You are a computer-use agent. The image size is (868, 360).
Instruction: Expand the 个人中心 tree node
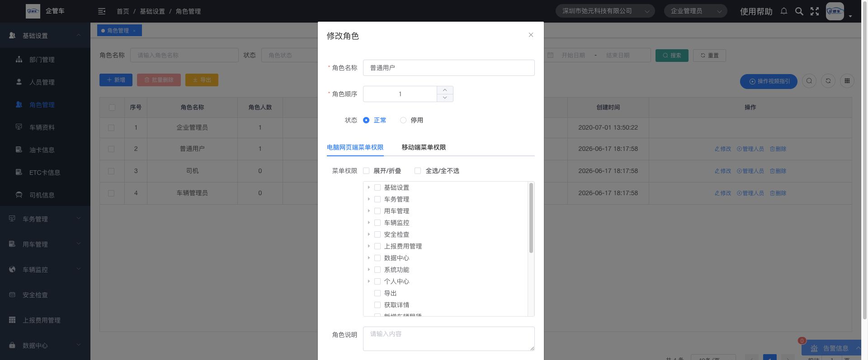click(369, 281)
